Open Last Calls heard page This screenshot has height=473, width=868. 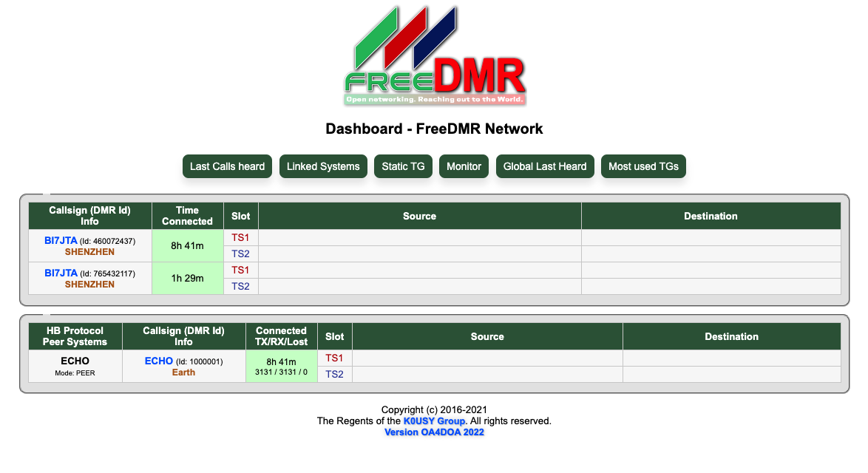[x=227, y=166]
